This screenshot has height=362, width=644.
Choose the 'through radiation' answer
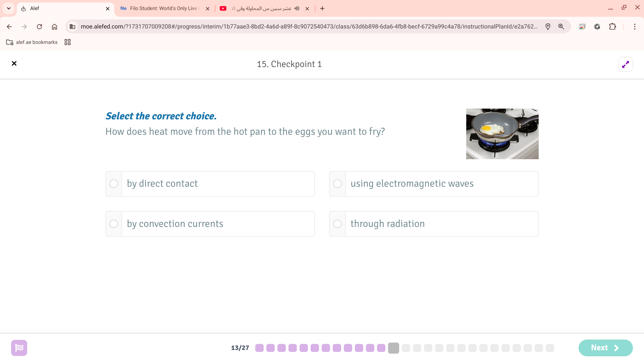[x=337, y=224]
